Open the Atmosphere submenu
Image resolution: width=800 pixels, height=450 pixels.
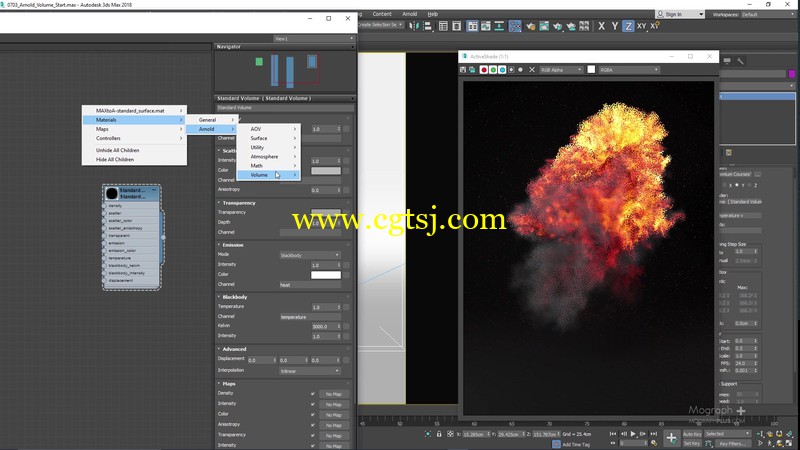(268, 157)
